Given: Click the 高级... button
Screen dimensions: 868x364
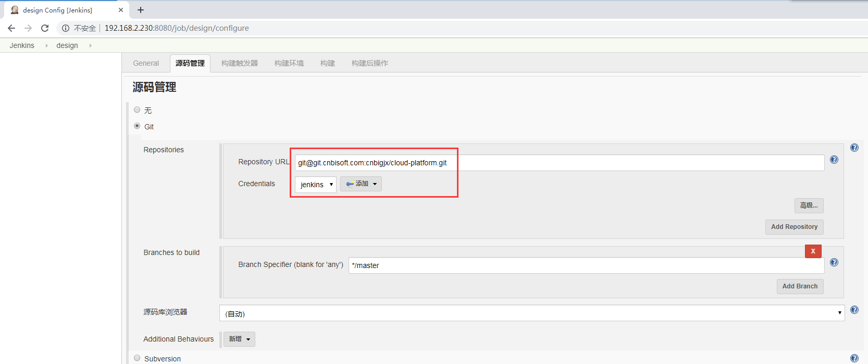Looking at the screenshot, I should pyautogui.click(x=809, y=205).
